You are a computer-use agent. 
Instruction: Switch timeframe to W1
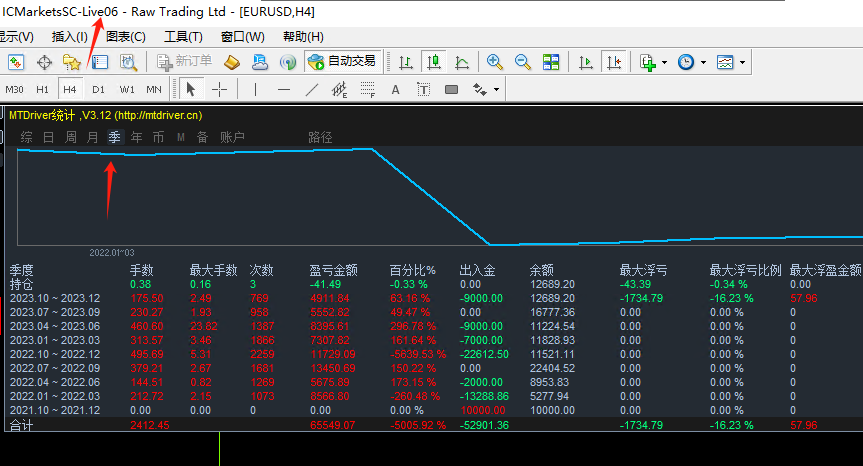127,90
